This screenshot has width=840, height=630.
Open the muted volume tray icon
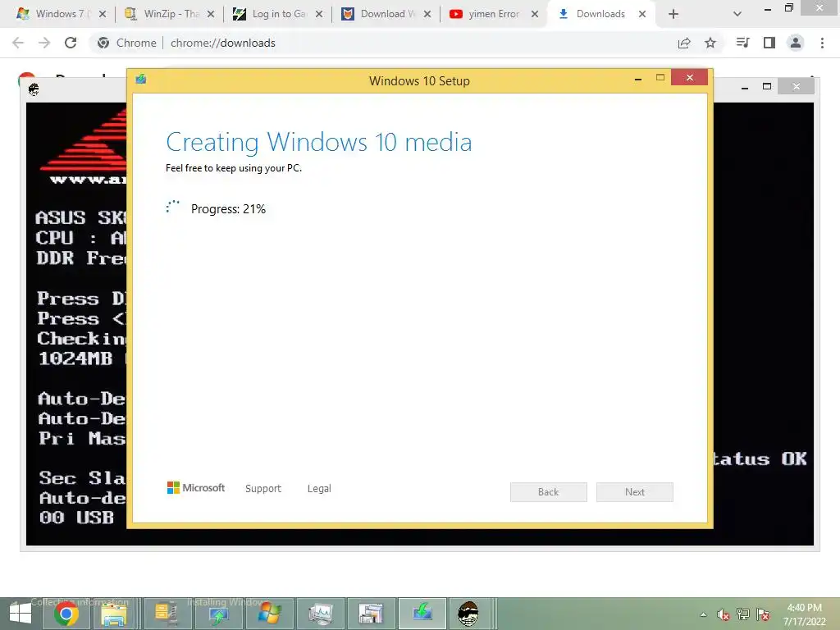point(724,614)
